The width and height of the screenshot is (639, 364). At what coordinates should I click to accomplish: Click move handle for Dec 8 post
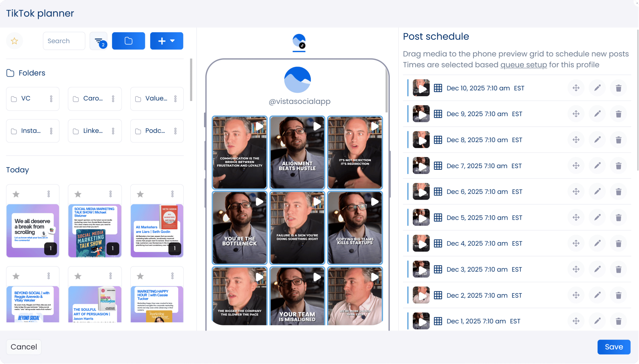click(576, 140)
